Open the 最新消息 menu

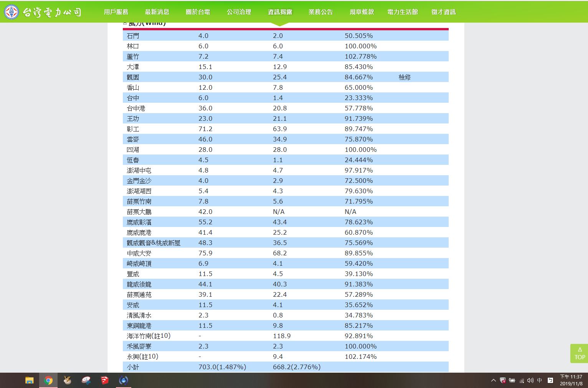tap(157, 12)
